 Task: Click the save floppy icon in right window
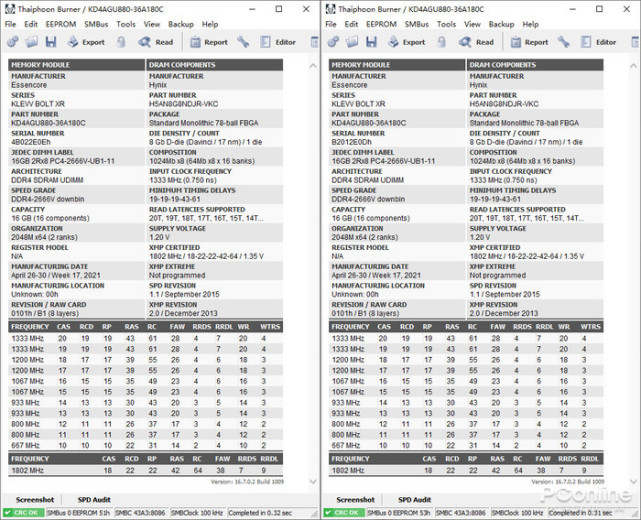371,42
